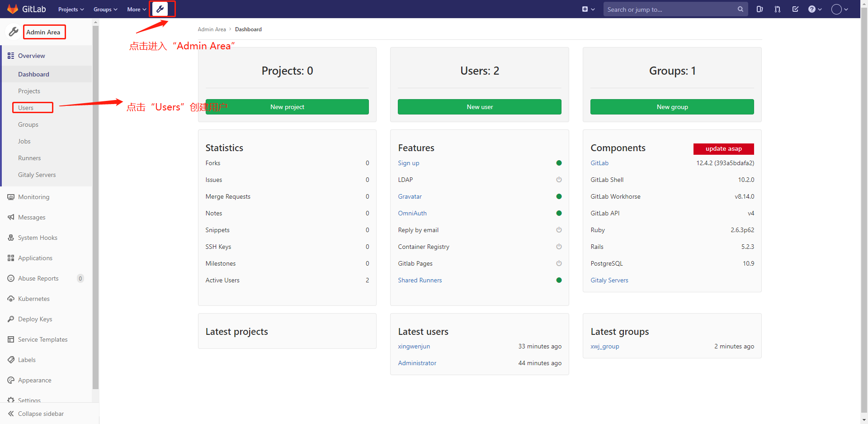This screenshot has height=424, width=868.
Task: Open Administrator in Latest users
Action: pyautogui.click(x=417, y=363)
